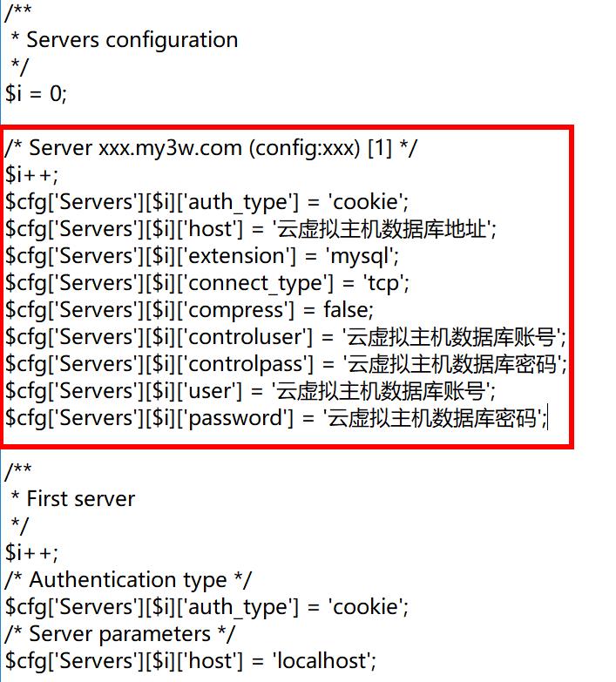The width and height of the screenshot is (616, 682).
Task: Click the 'Servers configuration' comment text
Action: pos(132,40)
